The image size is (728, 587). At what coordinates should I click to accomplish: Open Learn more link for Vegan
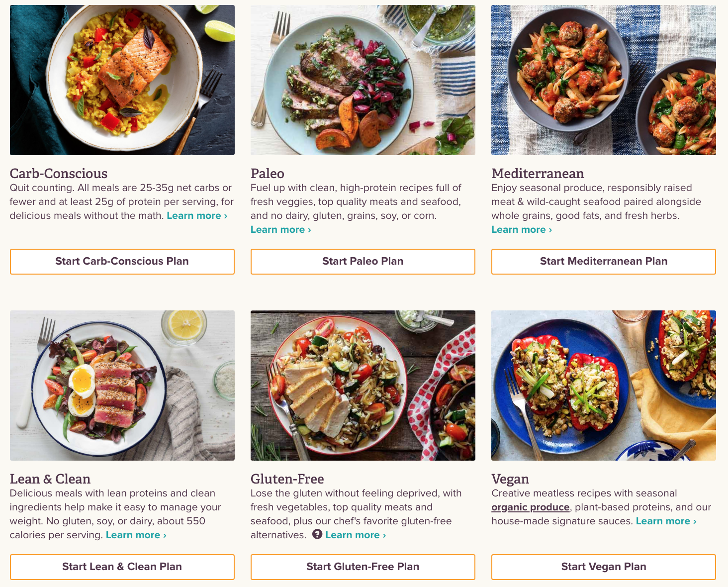(666, 521)
